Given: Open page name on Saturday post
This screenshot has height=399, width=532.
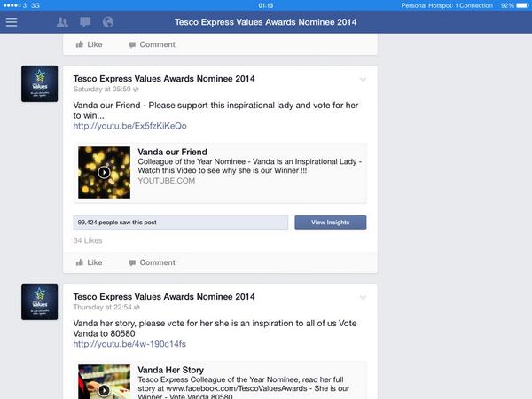Looking at the screenshot, I should [x=164, y=79].
